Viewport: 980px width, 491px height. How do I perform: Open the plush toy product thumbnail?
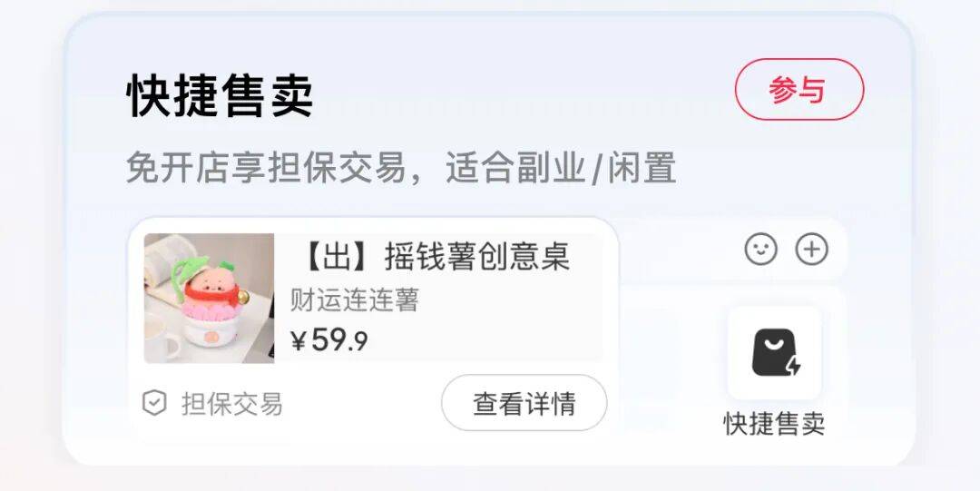[x=209, y=299]
